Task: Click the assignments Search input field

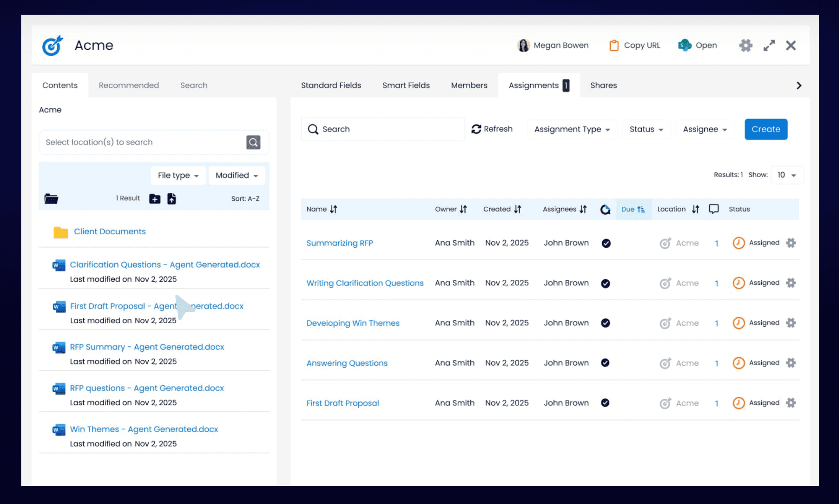Action: click(x=388, y=129)
